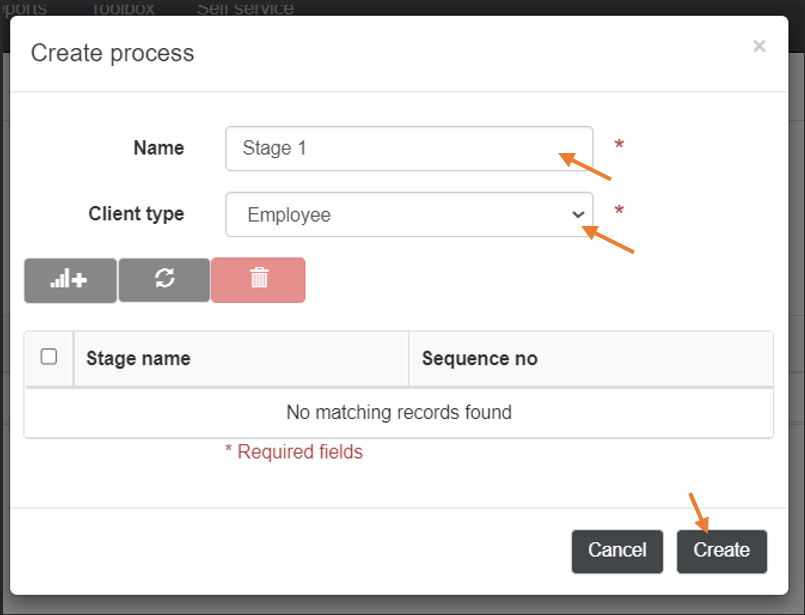
Task: Click the bar-chart plus icon
Action: (69, 280)
